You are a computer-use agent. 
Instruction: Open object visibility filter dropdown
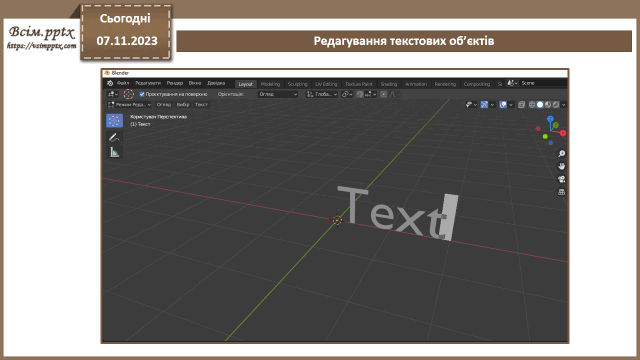click(x=471, y=105)
